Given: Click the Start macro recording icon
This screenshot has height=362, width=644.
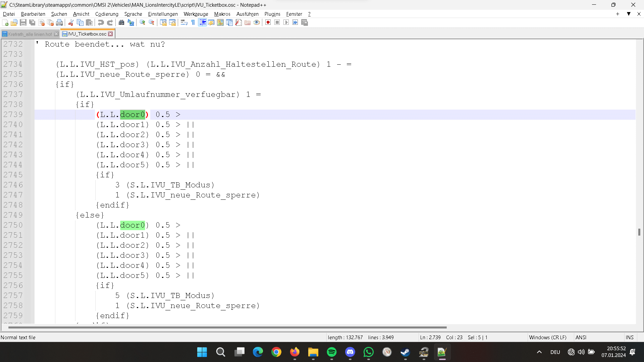Looking at the screenshot, I should pyautogui.click(x=268, y=22).
